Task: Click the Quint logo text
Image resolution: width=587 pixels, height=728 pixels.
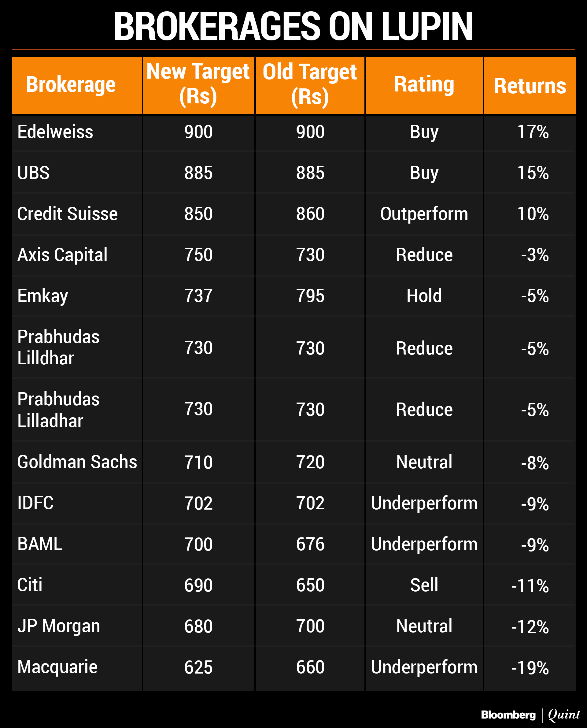Action: [564, 715]
